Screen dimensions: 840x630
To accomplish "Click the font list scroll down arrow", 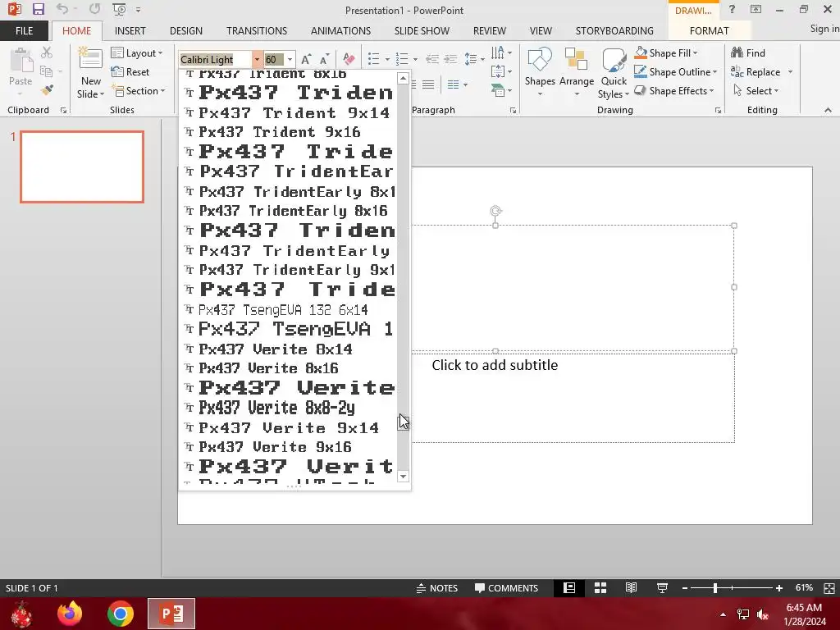I will [x=404, y=477].
